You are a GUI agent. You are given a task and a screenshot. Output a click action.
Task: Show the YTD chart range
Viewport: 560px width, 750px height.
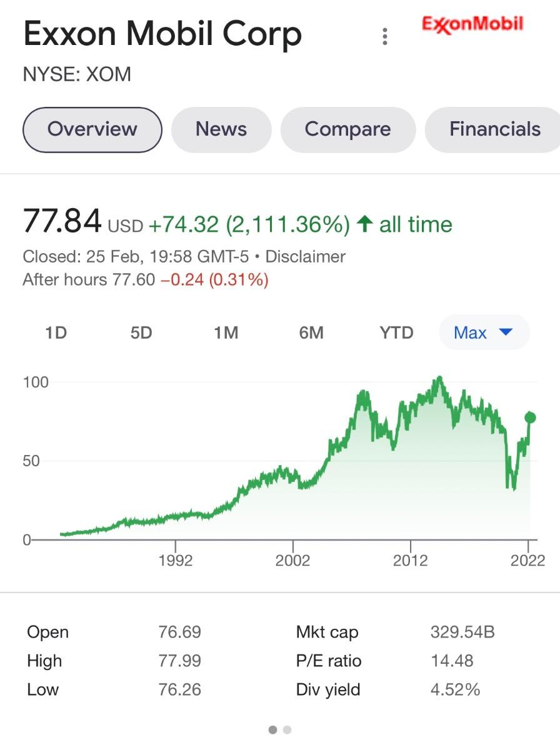(396, 332)
